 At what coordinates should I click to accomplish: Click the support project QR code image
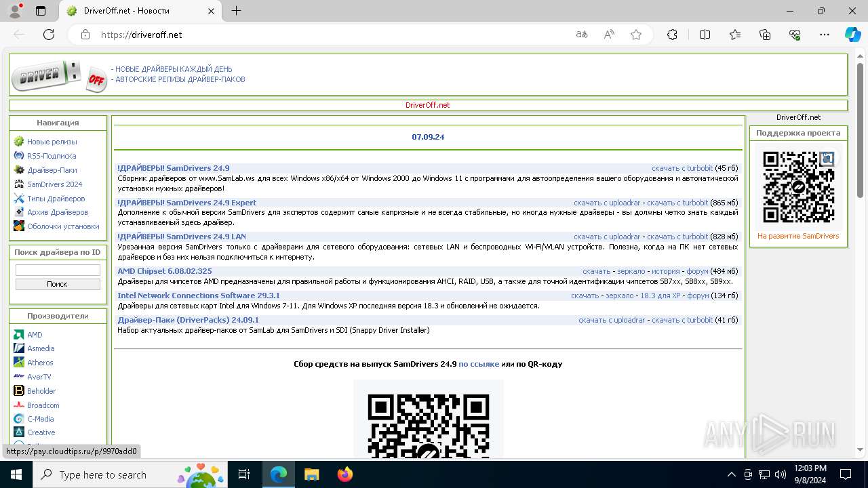coord(798,186)
